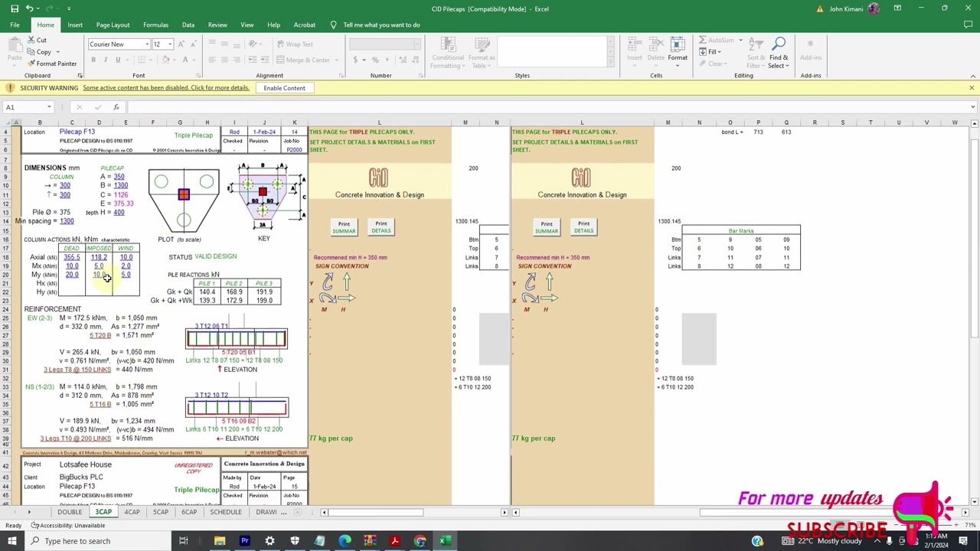Open Customize Quick Access Toolbar dropdown
Image resolution: width=980 pixels, height=551 pixels.
[69, 8]
